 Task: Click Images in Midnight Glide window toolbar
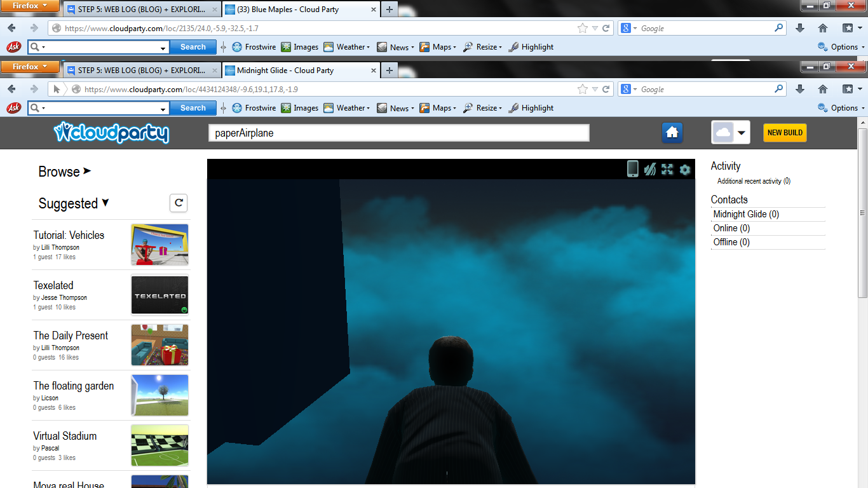tap(299, 108)
